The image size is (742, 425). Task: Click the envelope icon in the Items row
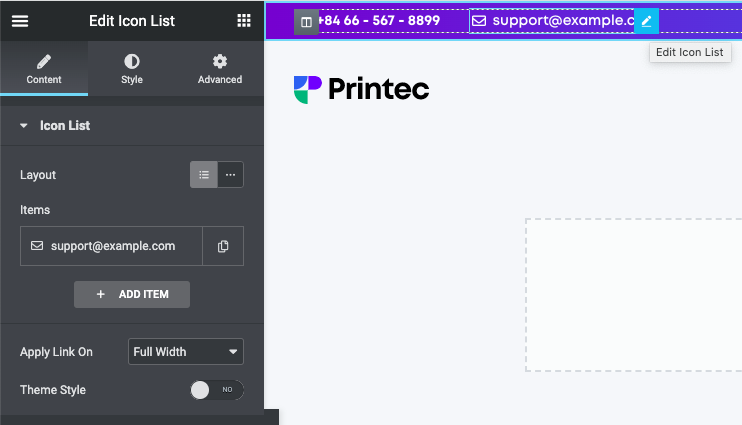click(37, 246)
